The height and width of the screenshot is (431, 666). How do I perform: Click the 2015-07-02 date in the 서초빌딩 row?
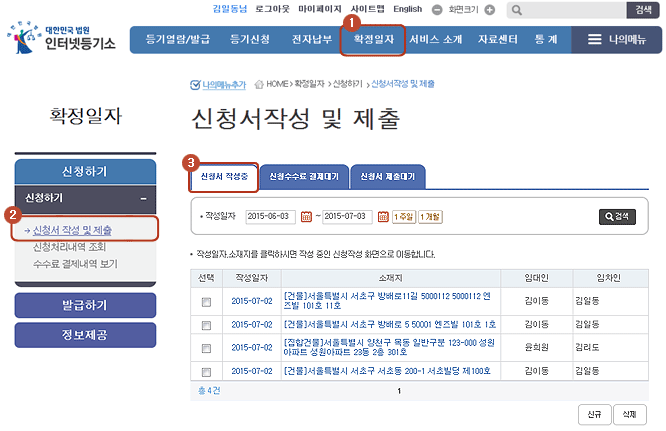click(x=252, y=371)
